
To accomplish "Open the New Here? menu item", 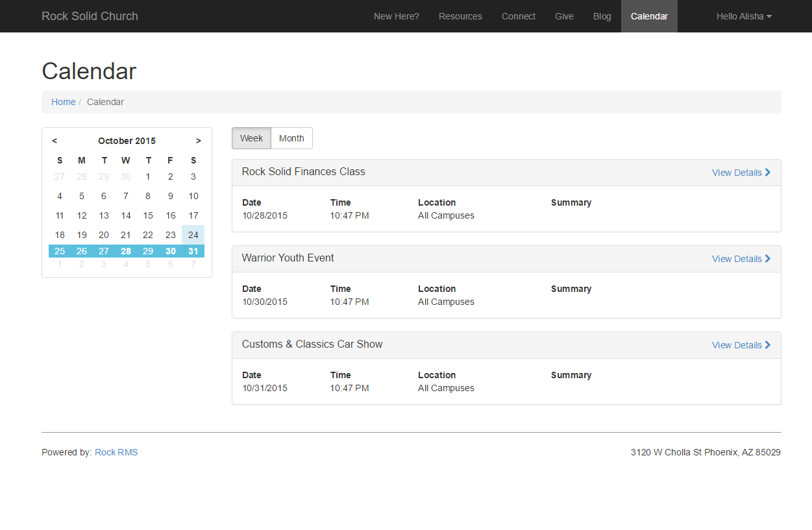I will coord(396,16).
